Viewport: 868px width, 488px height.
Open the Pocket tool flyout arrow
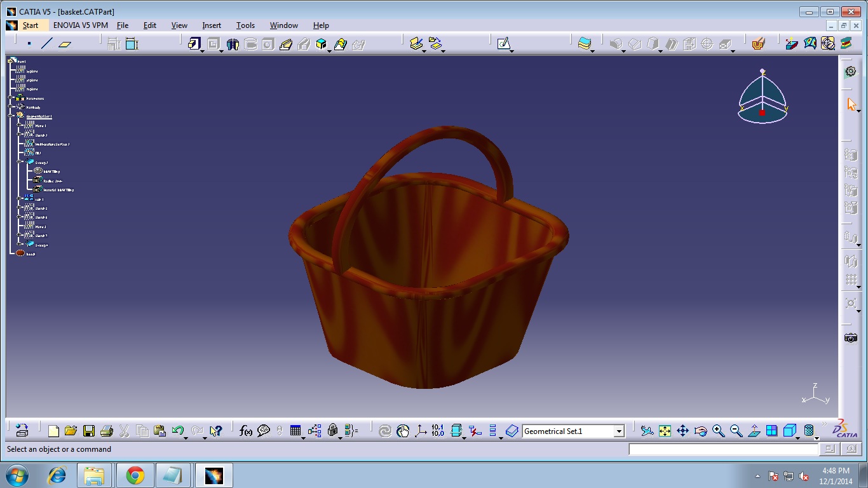[x=221, y=51]
